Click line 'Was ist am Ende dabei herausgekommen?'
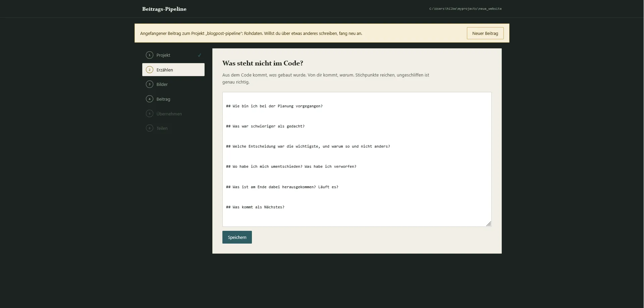 [x=282, y=187]
